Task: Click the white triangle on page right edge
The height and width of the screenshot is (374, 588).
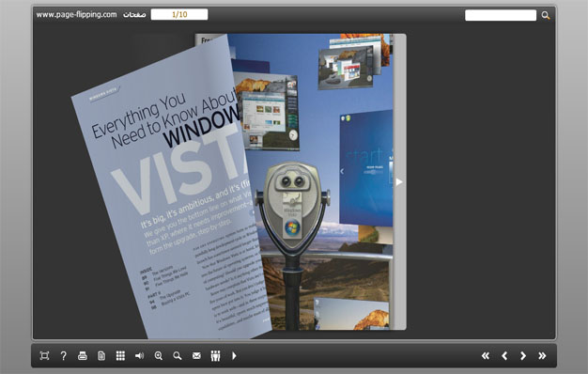Action: 399,182
